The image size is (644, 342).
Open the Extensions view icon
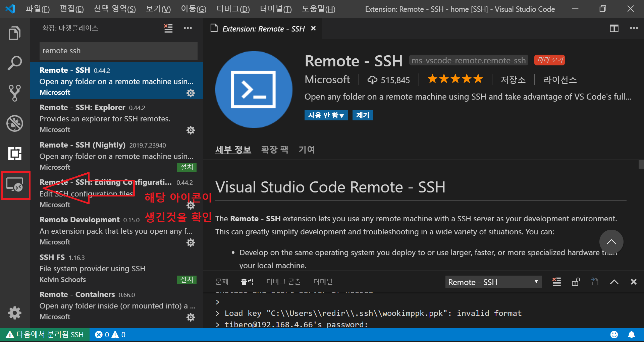coord(15,153)
